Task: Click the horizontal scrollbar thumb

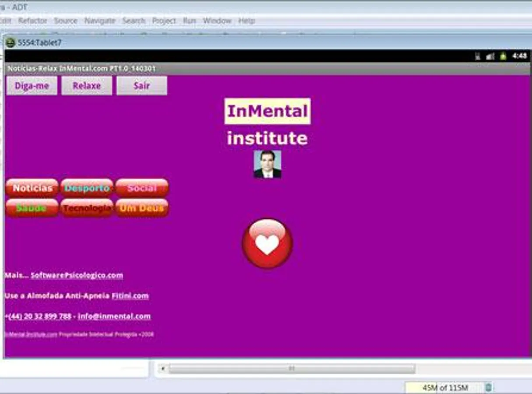Action: [292, 369]
